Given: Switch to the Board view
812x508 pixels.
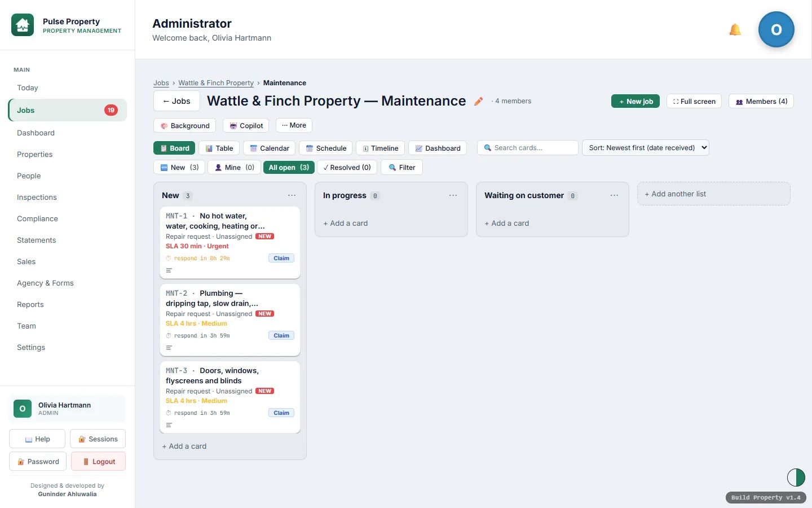Looking at the screenshot, I should click(x=174, y=148).
